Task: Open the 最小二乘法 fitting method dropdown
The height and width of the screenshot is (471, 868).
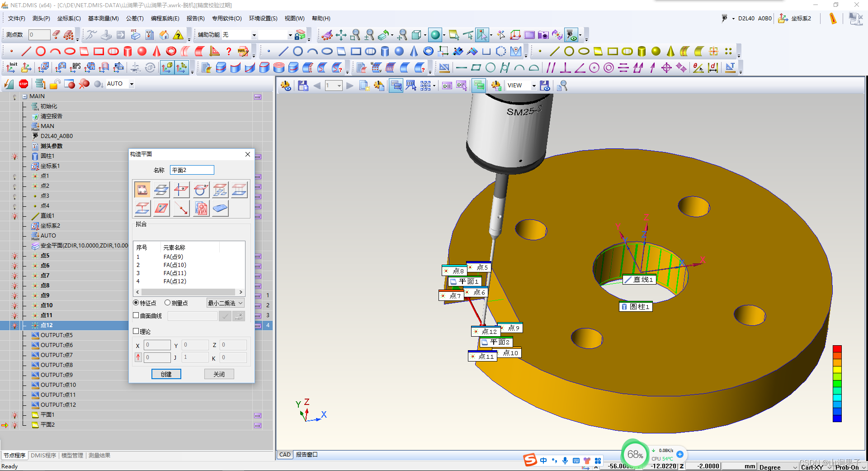Action: [x=226, y=303]
